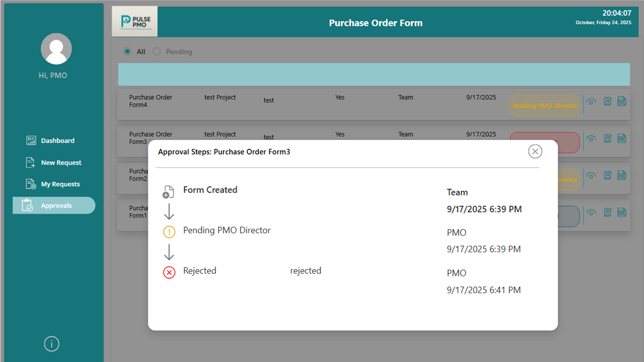Image resolution: width=644 pixels, height=362 pixels.
Task: Click the teal table header bar
Action: coord(374,74)
